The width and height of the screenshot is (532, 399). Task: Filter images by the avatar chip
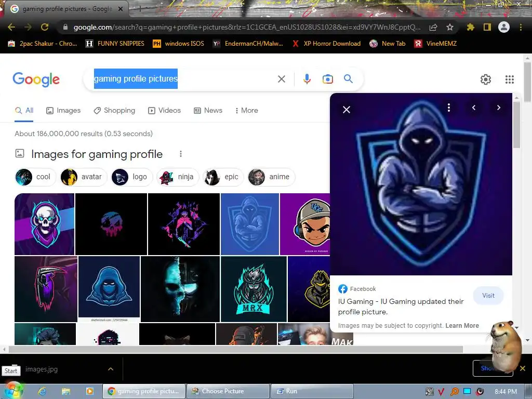tap(83, 177)
